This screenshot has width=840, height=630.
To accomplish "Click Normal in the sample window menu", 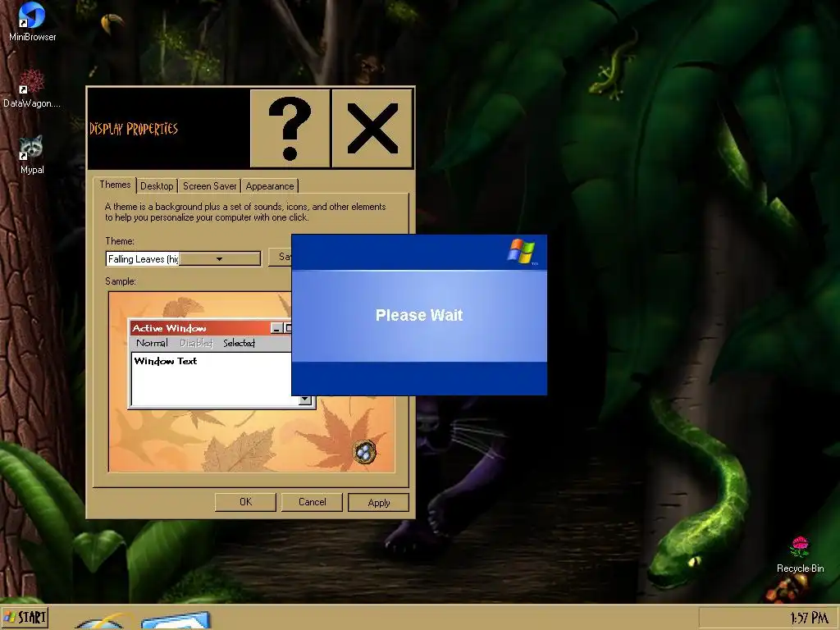I will [x=152, y=343].
